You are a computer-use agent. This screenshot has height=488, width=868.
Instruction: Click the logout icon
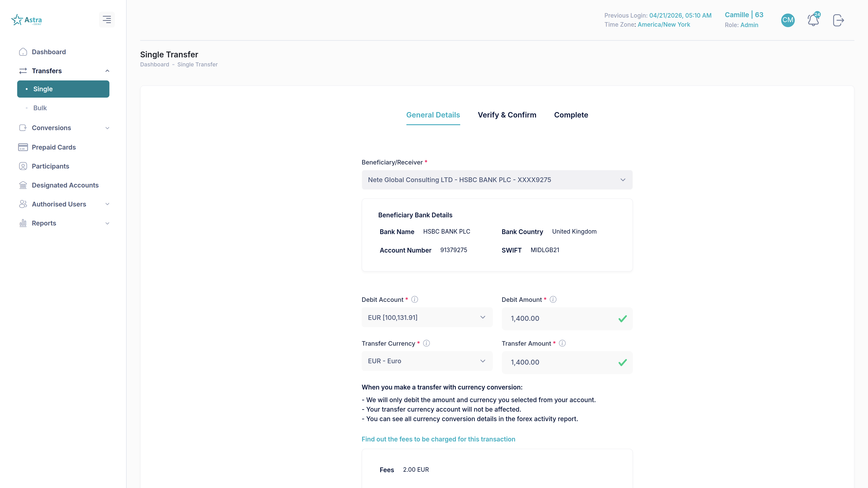[x=838, y=20]
